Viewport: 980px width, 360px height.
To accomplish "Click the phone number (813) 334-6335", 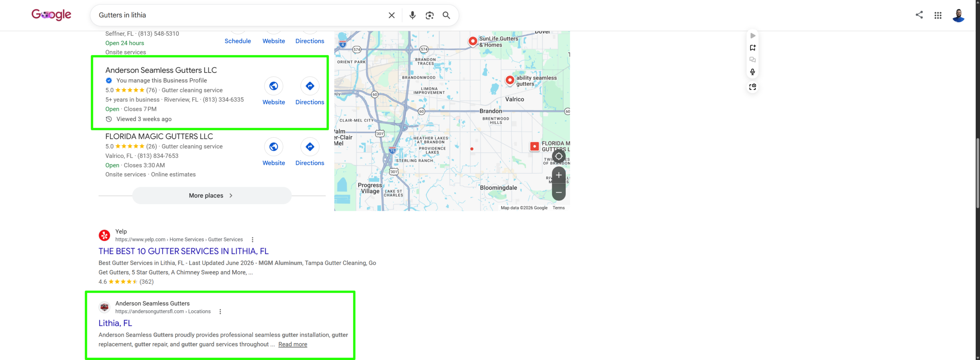I will click(223, 99).
